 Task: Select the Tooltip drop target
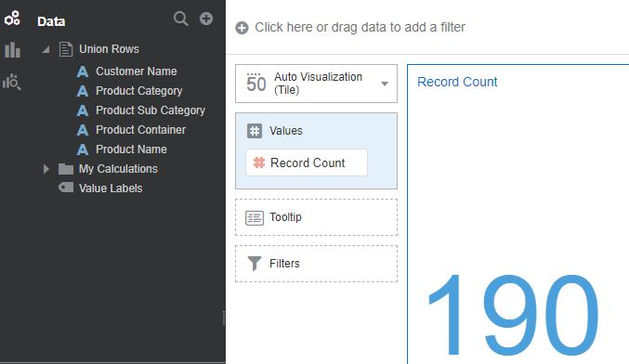coord(316,217)
